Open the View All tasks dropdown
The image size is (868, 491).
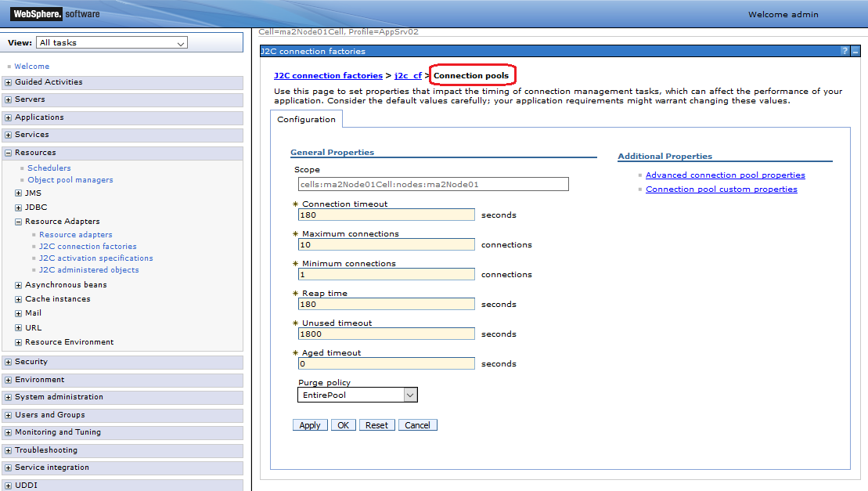[112, 43]
